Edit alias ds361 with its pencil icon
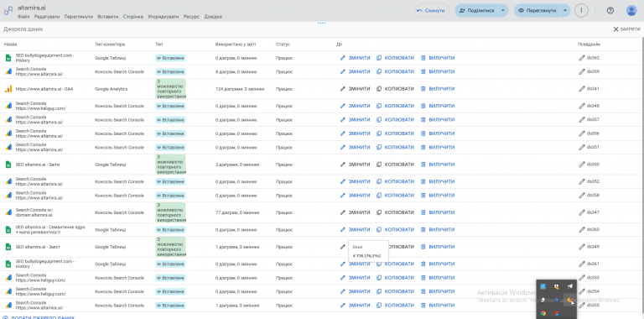This screenshot has height=319, width=644. [582, 264]
